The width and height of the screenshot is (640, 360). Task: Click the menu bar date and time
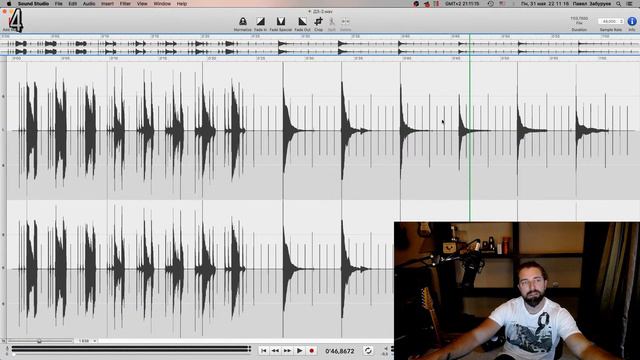click(x=545, y=4)
